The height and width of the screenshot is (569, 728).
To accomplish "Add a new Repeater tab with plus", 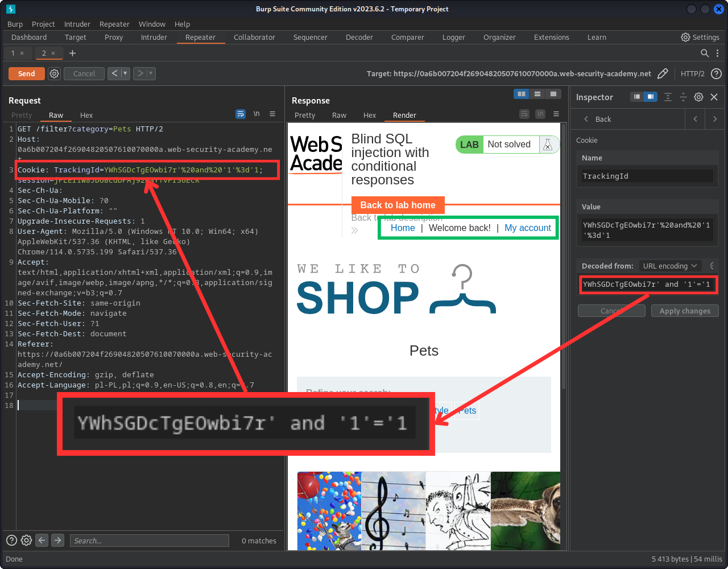I will (x=72, y=53).
